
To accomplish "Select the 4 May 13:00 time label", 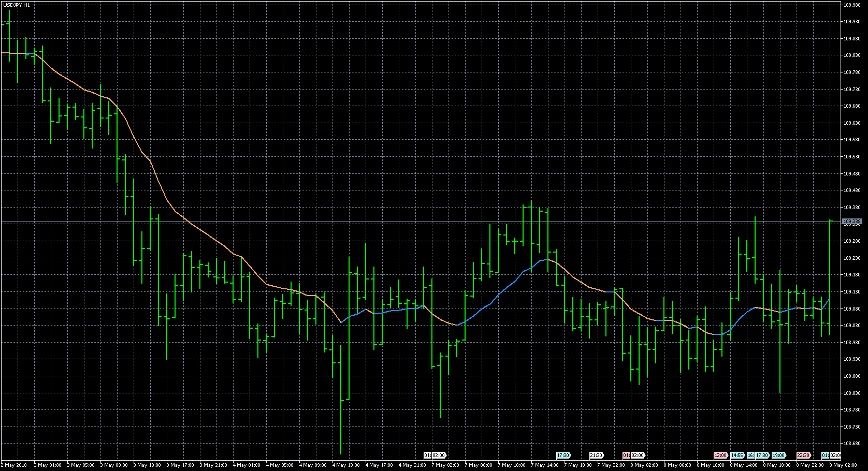I will click(x=346, y=465).
